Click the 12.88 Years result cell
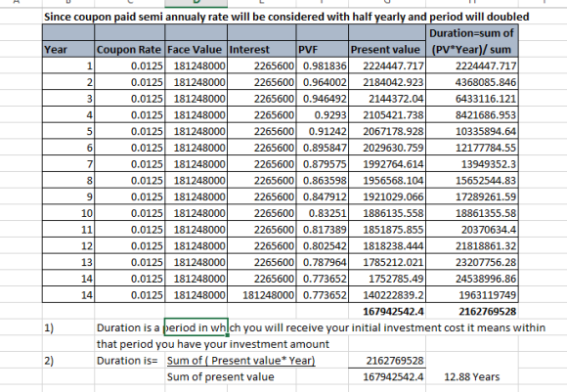This screenshot has width=567, height=392. tap(472, 376)
